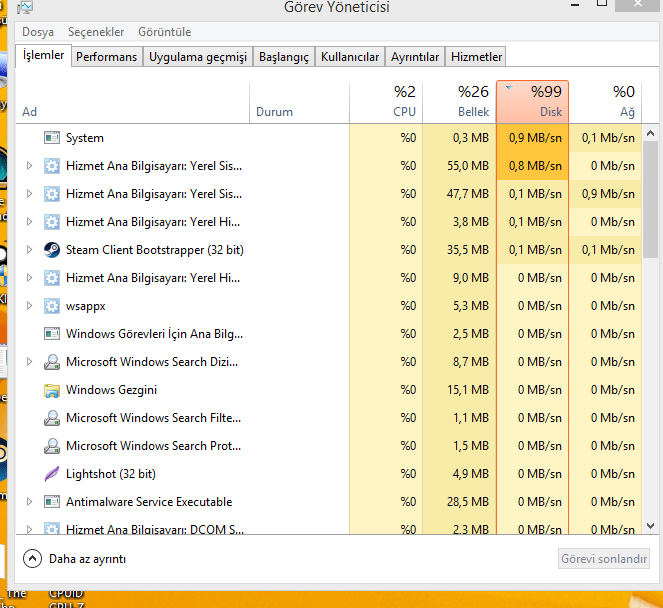Open the Seçenekler menu

click(x=96, y=32)
